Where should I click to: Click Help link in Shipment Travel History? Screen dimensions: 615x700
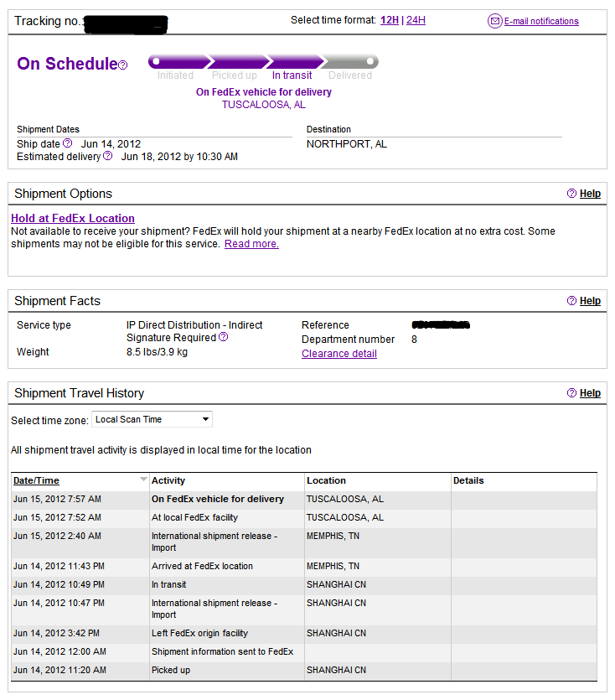pos(590,393)
